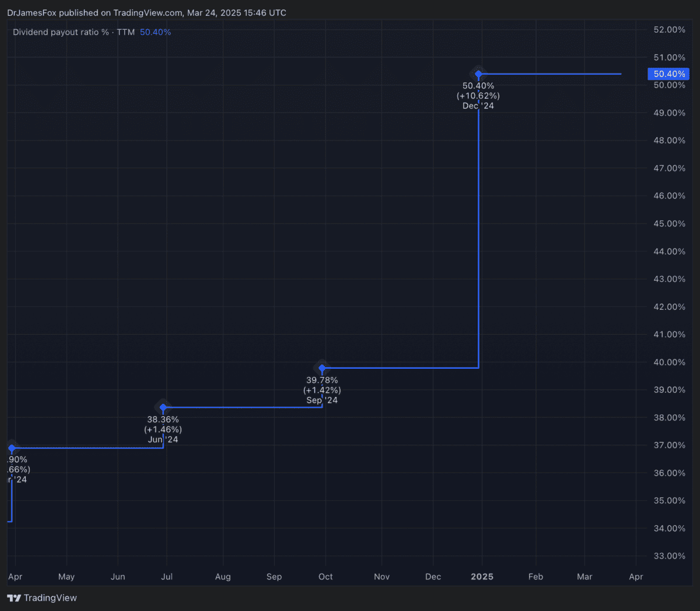Image resolution: width=700 pixels, height=611 pixels.
Task: Click the 40.00% level on the price scale
Action: tap(669, 362)
